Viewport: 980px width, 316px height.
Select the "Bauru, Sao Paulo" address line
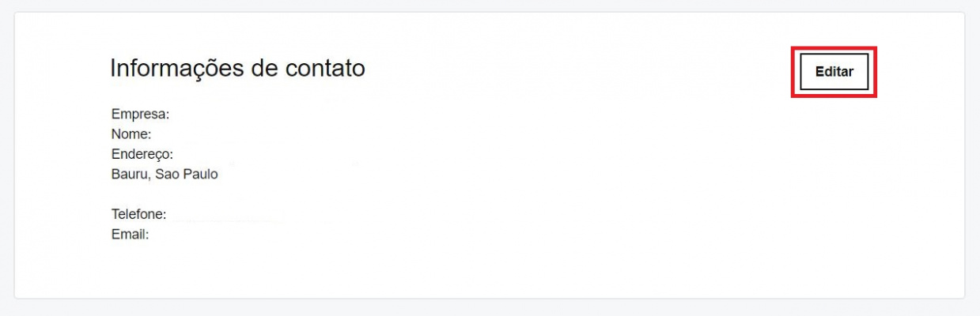tap(165, 175)
